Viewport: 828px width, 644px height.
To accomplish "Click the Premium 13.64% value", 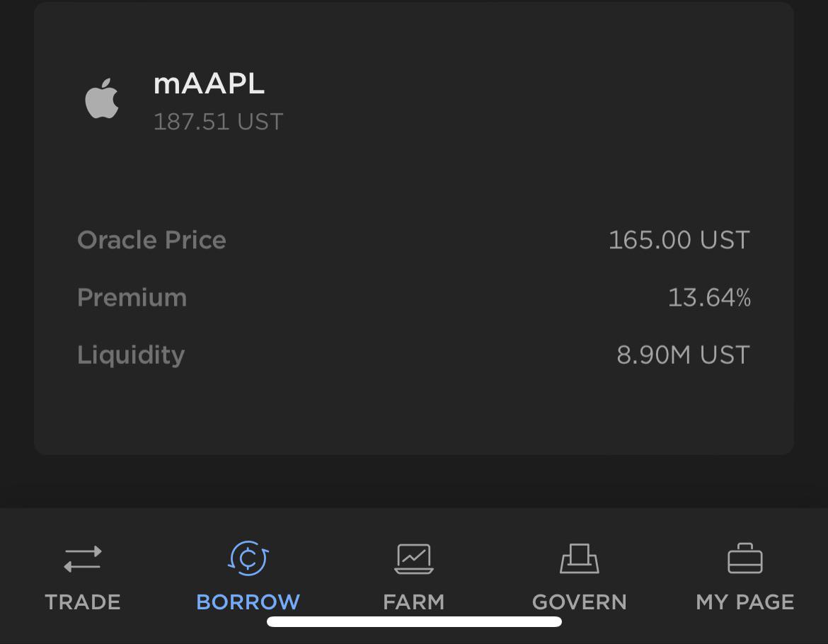I will click(x=711, y=297).
